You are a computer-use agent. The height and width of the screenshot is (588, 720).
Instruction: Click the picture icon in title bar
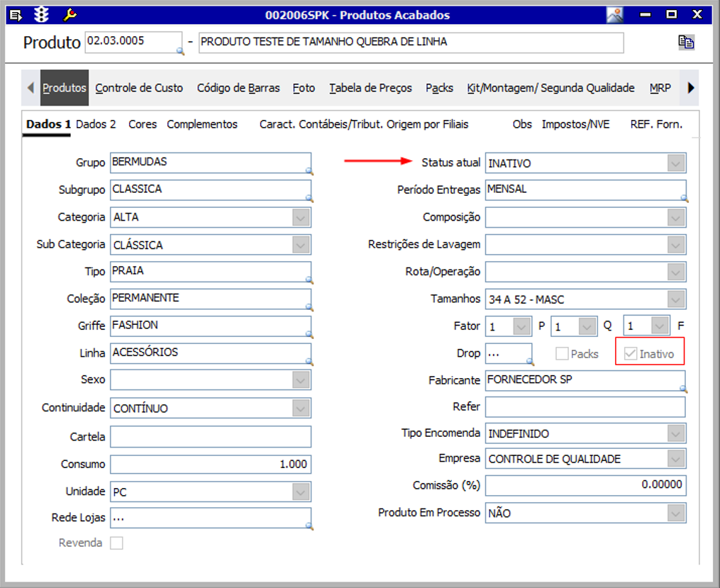pyautogui.click(x=615, y=14)
